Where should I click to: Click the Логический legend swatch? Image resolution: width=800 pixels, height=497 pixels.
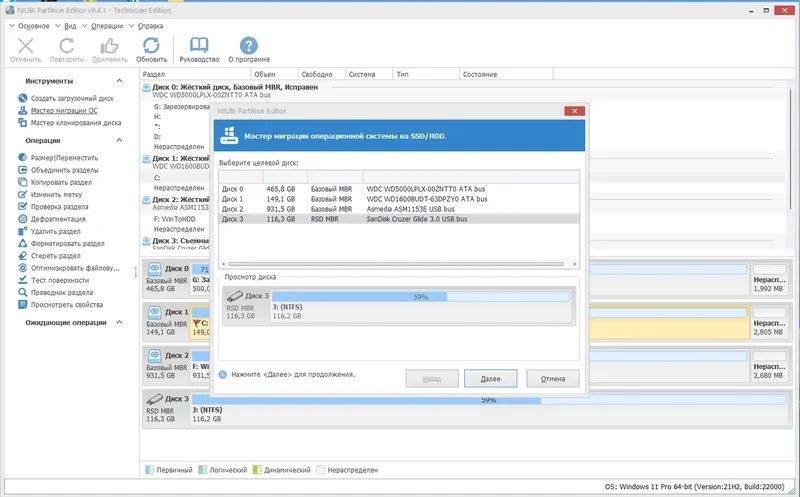[x=203, y=469]
